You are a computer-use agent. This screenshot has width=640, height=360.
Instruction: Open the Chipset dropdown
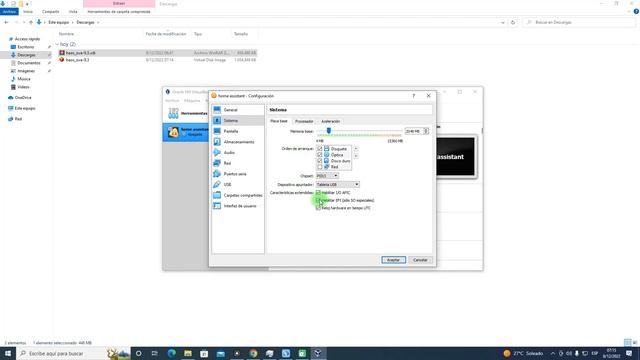tap(327, 176)
